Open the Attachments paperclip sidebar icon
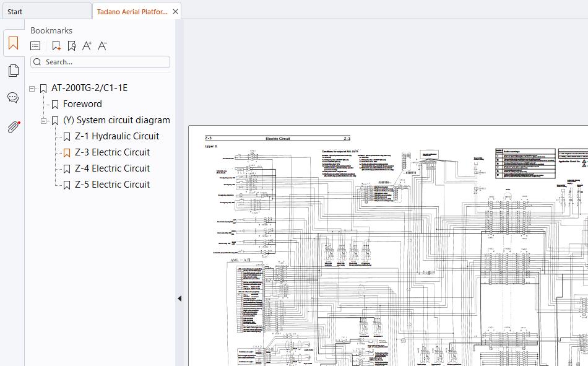 13,127
